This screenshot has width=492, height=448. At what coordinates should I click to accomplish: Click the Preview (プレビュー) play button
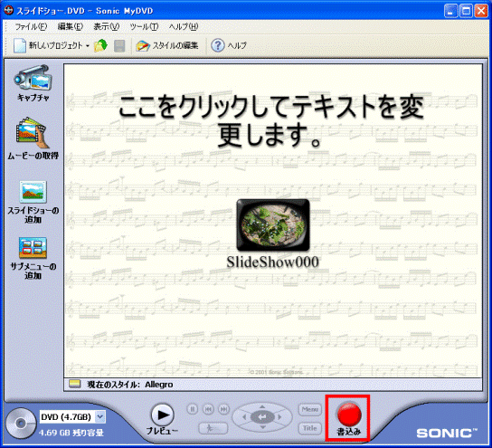pos(162,415)
